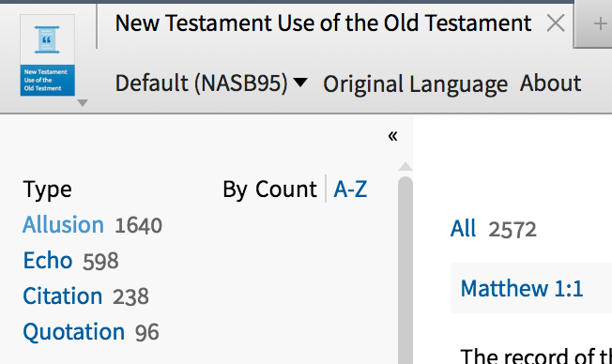Open the Default (NASB95) version dropdown

pos(211,83)
